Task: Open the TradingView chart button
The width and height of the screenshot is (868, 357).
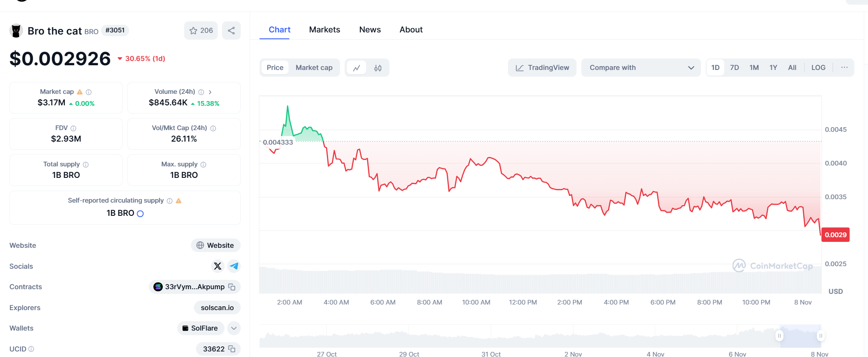Action: (x=542, y=68)
